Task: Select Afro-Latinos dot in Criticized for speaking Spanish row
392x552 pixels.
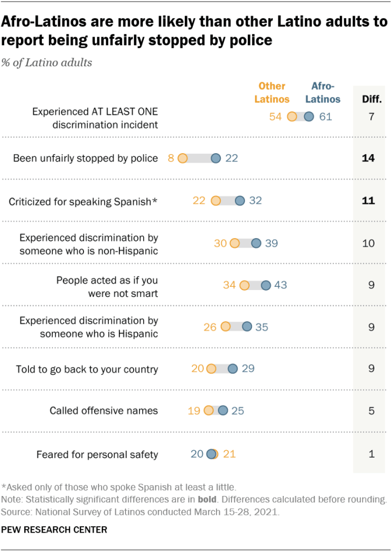Action: 240,201
